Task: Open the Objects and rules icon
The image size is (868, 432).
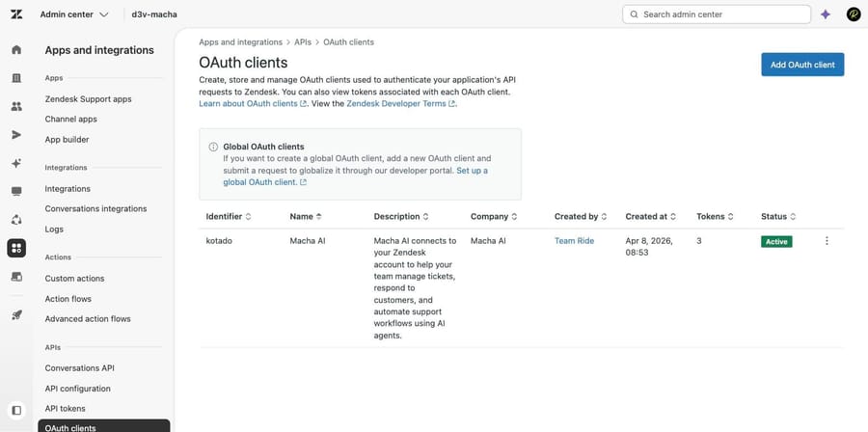Action: click(x=16, y=220)
